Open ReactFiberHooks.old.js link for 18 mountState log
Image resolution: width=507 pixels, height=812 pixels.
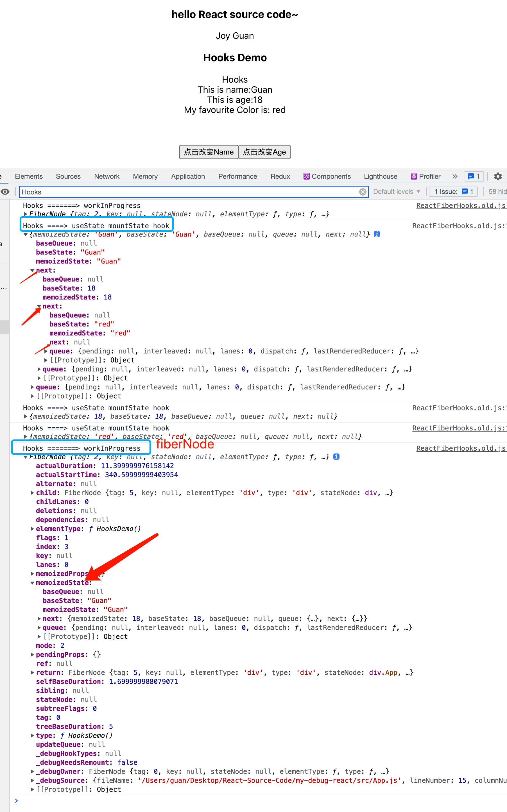(x=459, y=407)
